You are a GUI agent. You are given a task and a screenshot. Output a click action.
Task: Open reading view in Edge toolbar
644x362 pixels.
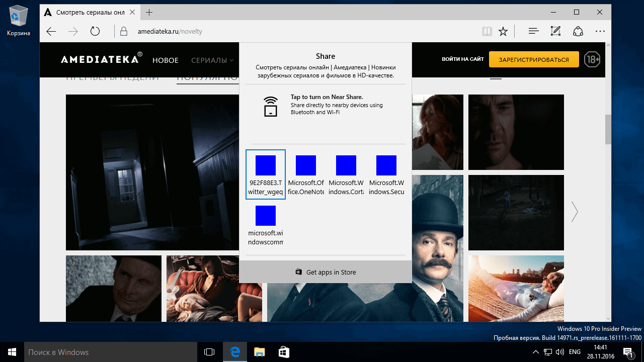coord(487,31)
